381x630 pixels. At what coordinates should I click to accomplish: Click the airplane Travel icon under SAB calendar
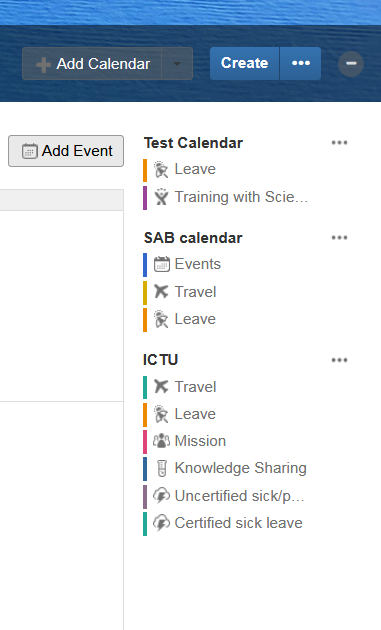161,292
